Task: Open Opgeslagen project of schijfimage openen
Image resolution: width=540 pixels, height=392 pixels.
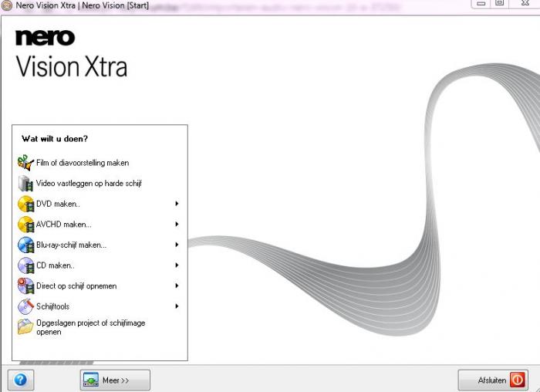Action: pyautogui.click(x=90, y=327)
